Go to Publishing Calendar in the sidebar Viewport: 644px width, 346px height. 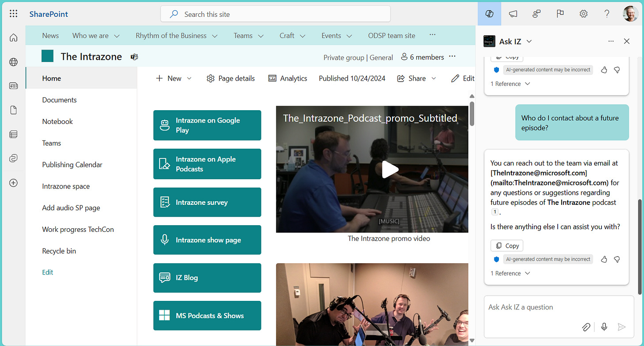[x=72, y=165]
